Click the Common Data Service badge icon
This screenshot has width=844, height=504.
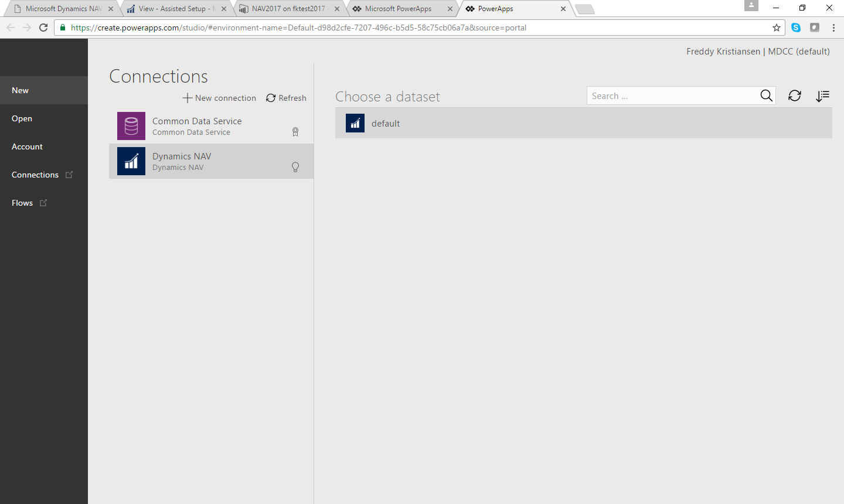295,132
